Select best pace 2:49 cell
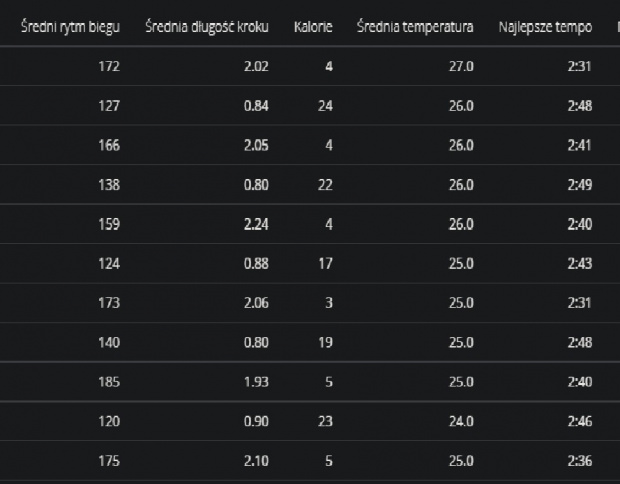Viewport: 620px width, 484px height. pos(579,185)
